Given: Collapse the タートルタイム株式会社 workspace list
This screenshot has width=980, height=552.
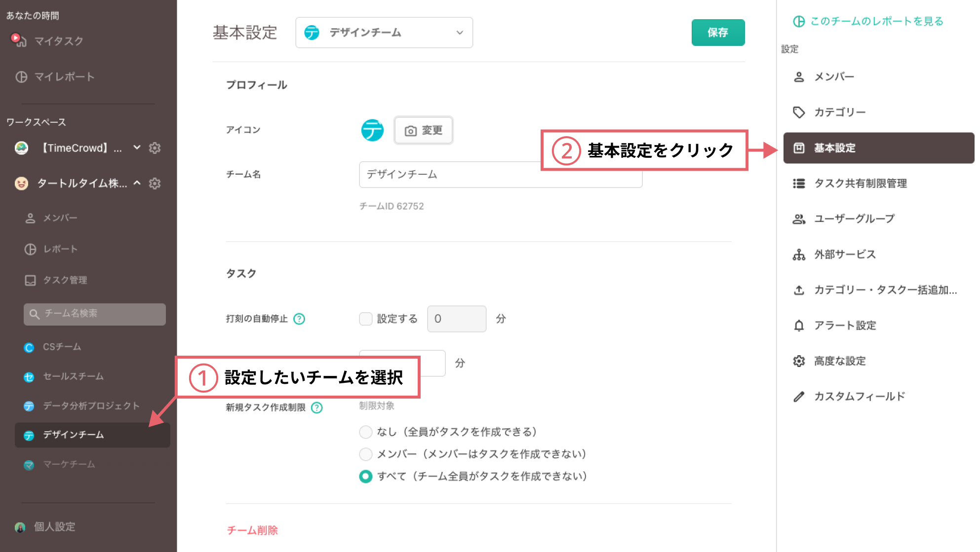Looking at the screenshot, I should pyautogui.click(x=137, y=183).
